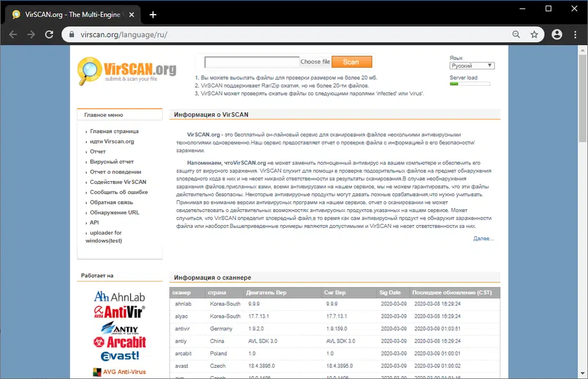
Task: Click AVL SDK 3.0 engine version for antiy
Action: pos(262,341)
